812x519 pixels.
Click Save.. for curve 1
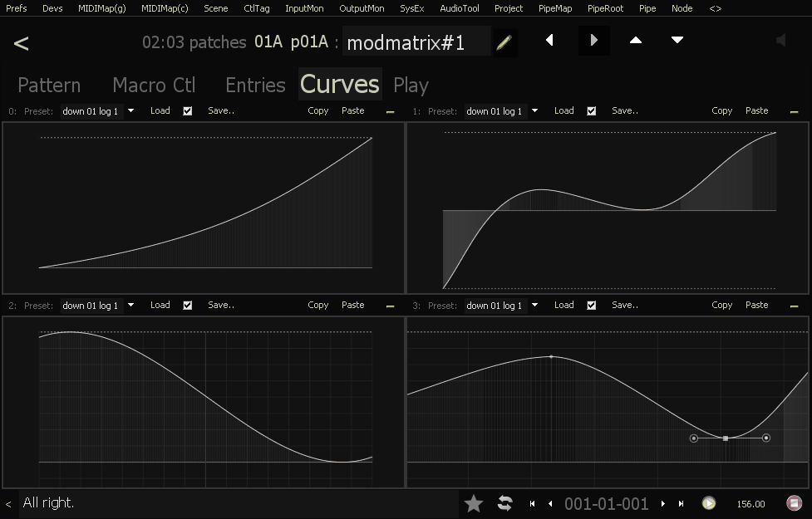(625, 110)
